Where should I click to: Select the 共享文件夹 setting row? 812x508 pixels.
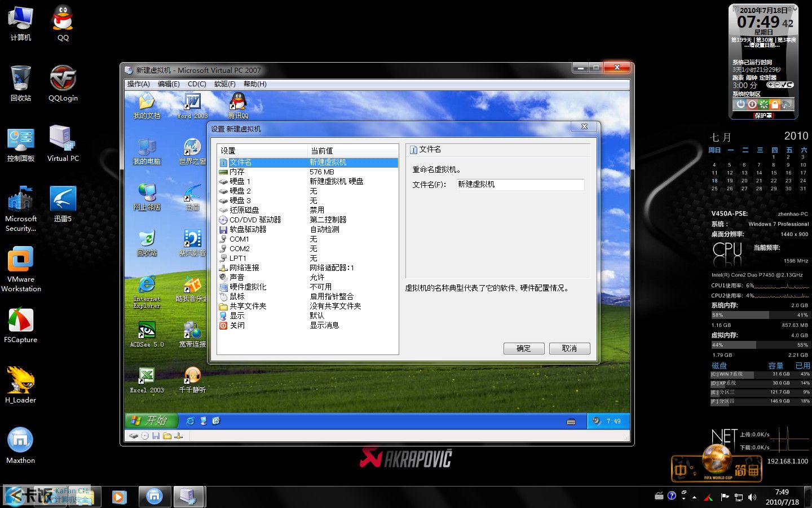308,306
